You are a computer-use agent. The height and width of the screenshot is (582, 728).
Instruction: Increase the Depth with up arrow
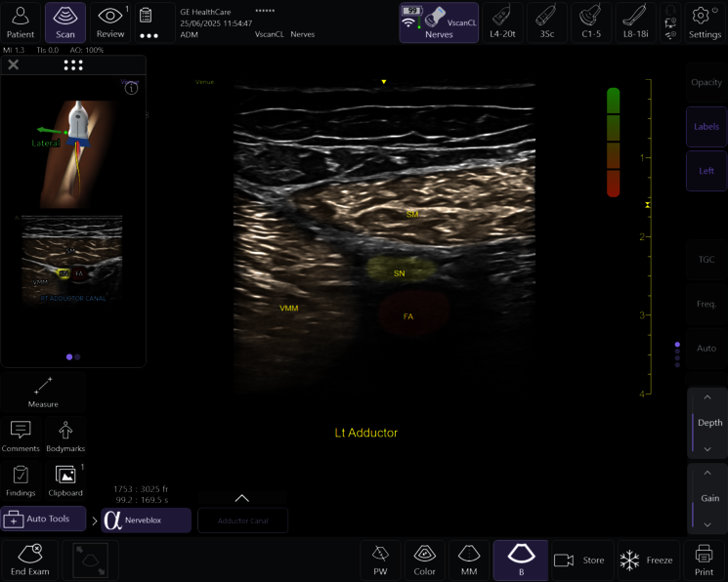(x=709, y=398)
